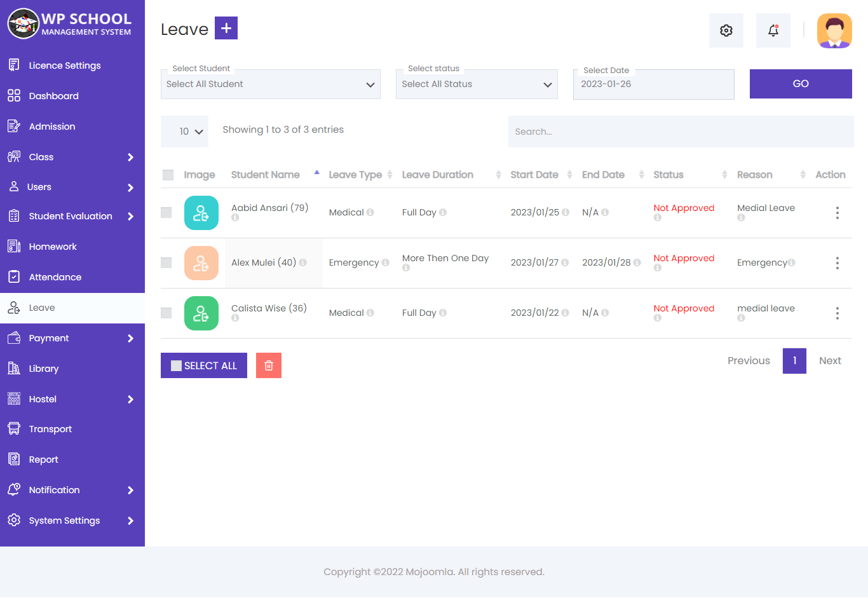Click the Select Date field
868x598 pixels.
coord(654,84)
